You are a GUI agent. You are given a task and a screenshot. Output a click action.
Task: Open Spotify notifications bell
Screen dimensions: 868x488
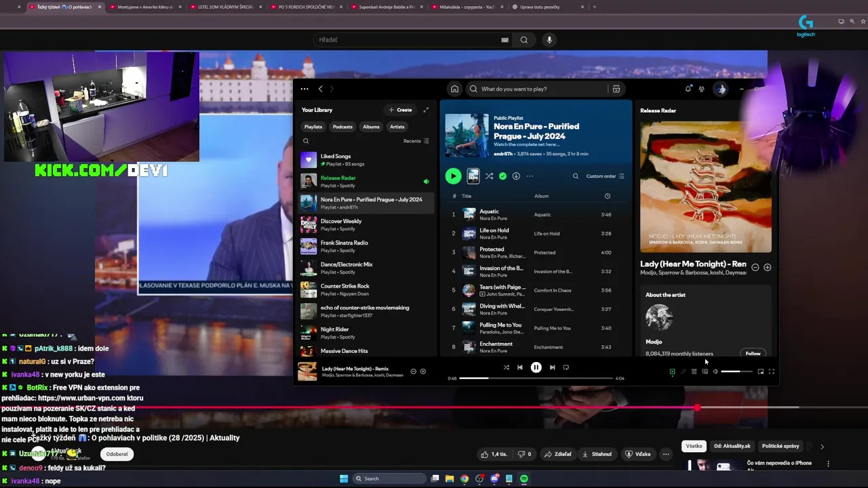pos(688,89)
